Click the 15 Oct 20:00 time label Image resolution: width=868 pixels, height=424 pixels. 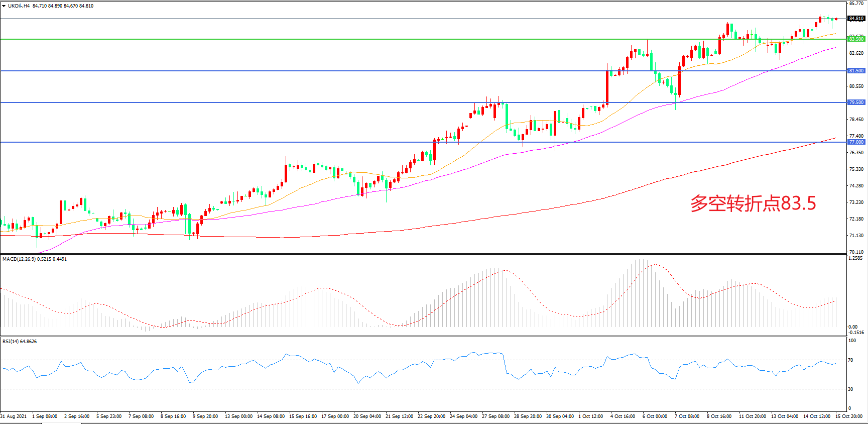click(848, 416)
